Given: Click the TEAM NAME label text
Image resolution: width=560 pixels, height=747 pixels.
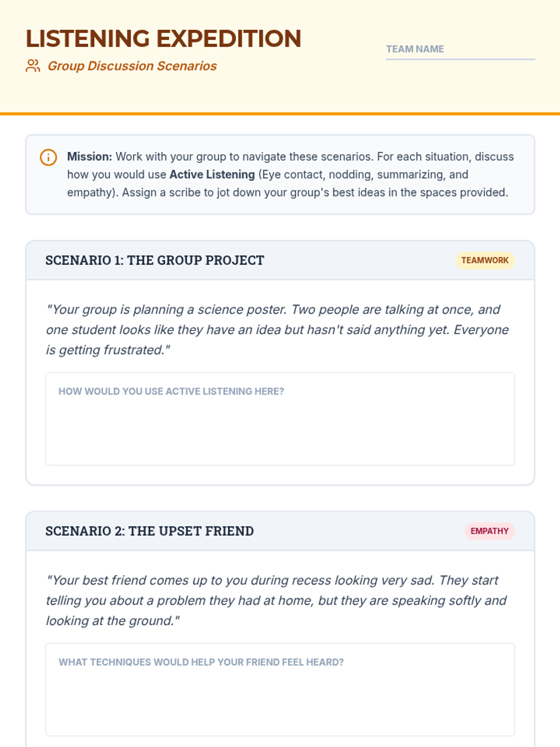Looking at the screenshot, I should click(x=415, y=49).
